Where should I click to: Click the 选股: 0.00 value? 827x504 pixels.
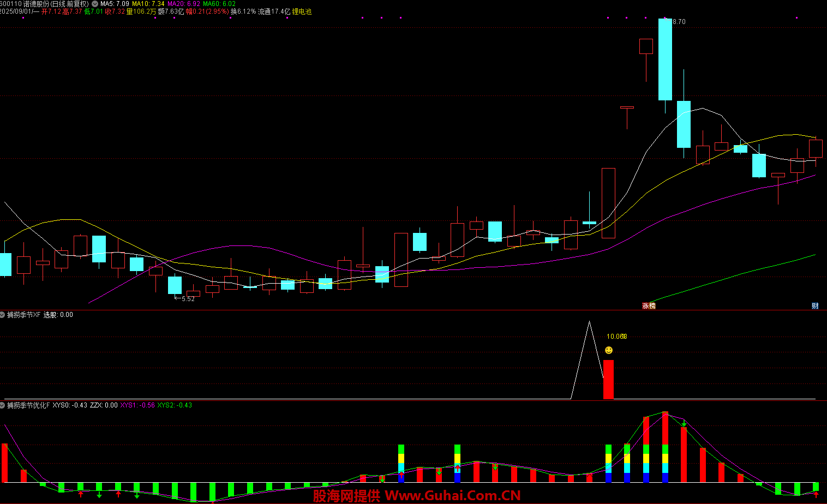[58, 315]
